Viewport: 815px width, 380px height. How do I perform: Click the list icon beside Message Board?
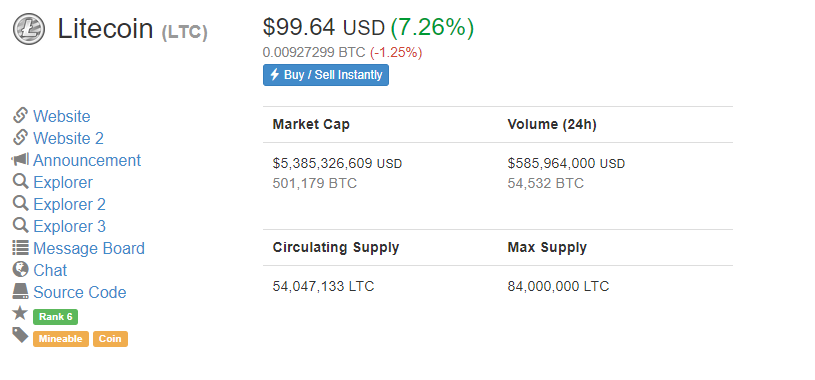click(x=20, y=247)
